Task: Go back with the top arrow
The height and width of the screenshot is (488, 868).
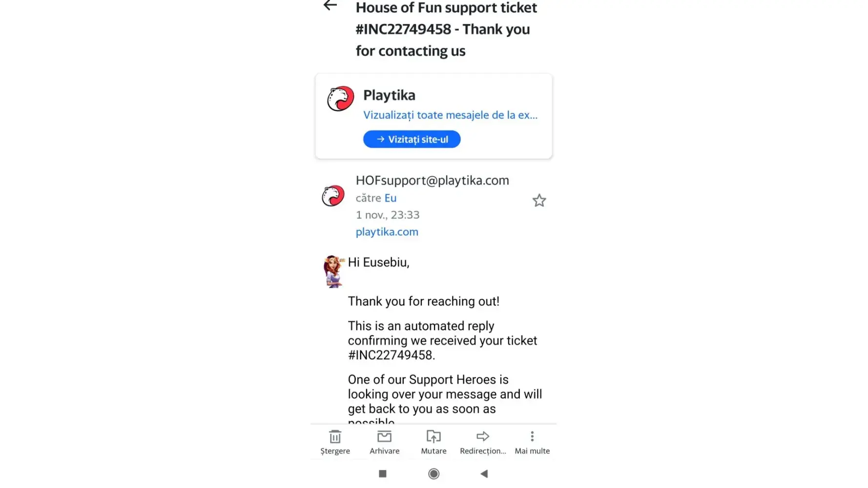Action: click(x=330, y=6)
